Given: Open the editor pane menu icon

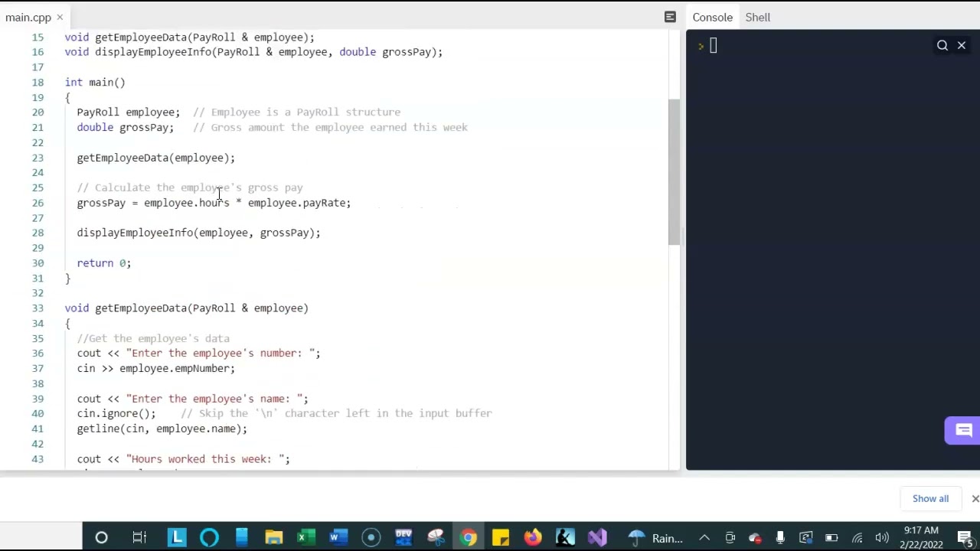Looking at the screenshot, I should 670,17.
